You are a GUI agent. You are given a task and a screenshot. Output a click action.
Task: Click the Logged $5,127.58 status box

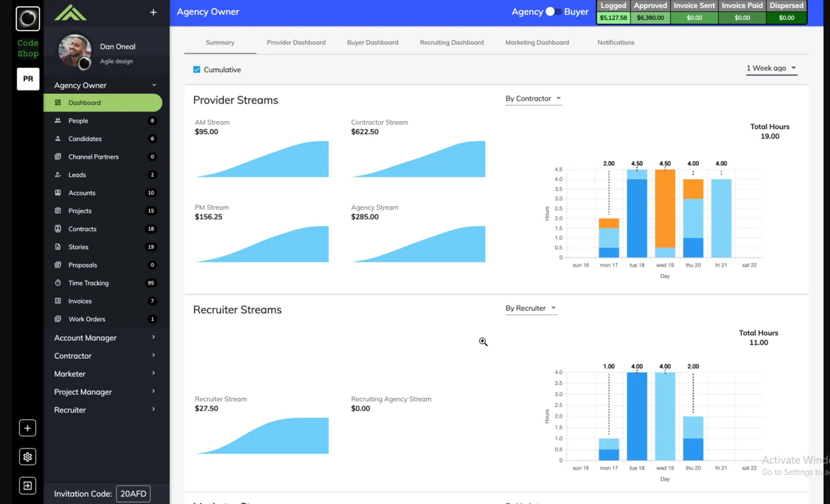tap(613, 12)
